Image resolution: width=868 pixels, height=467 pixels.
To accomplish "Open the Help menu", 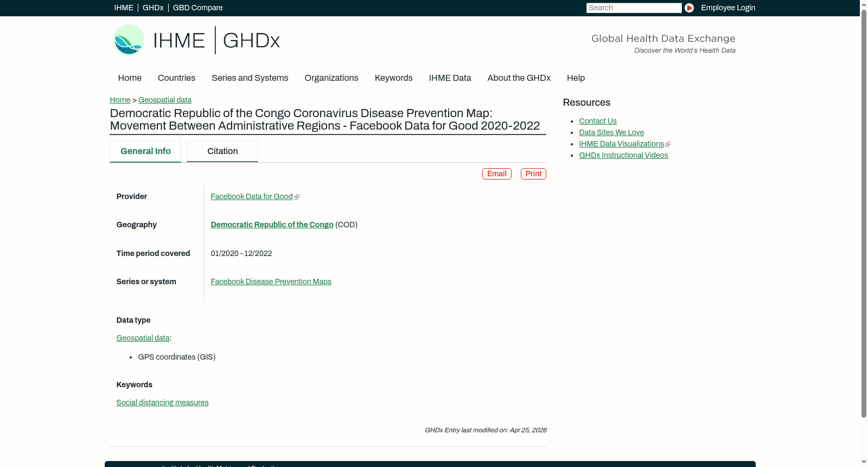I will pos(576,78).
